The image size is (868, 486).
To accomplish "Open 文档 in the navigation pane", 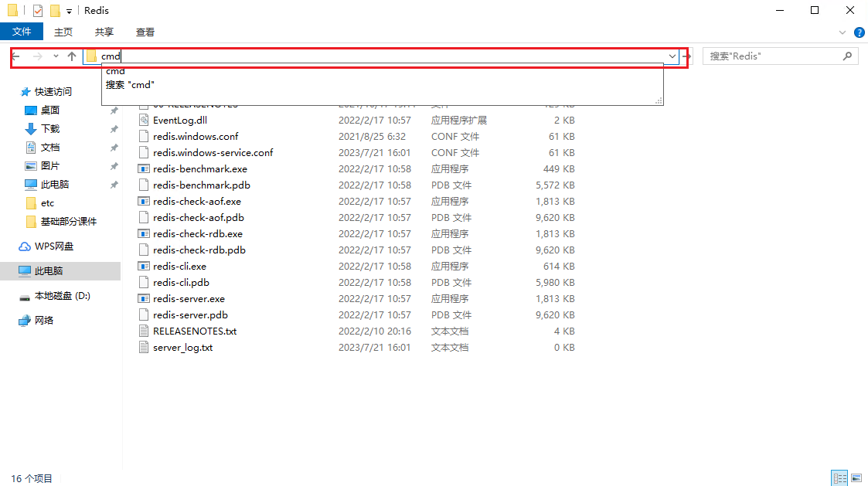I will (49, 148).
